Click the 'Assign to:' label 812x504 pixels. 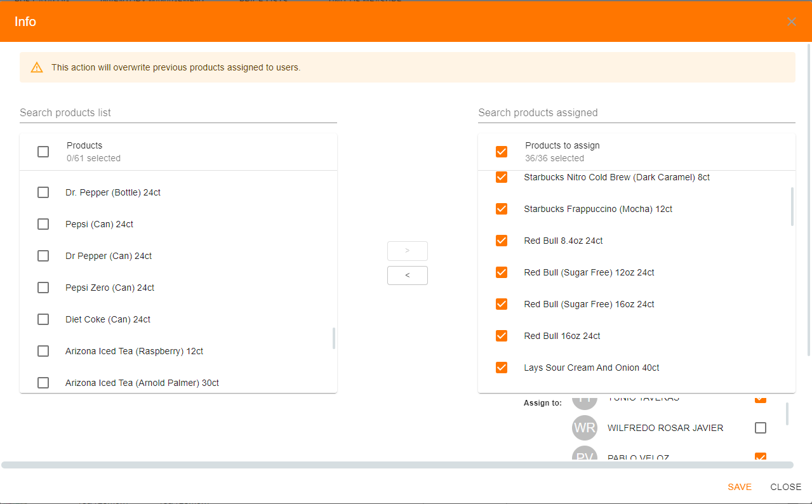(x=543, y=403)
